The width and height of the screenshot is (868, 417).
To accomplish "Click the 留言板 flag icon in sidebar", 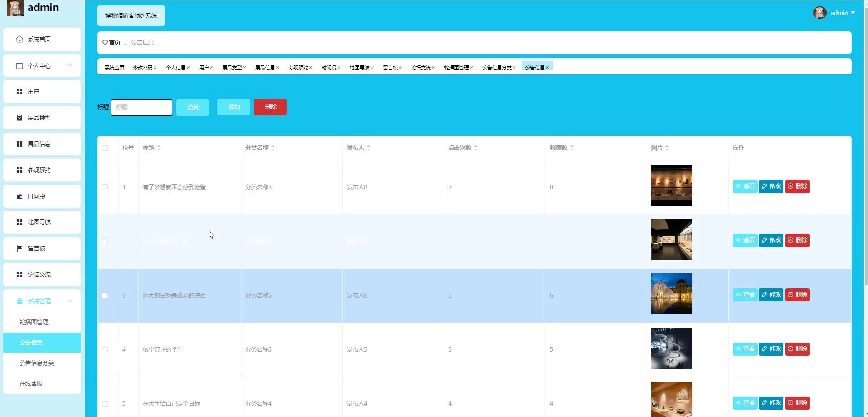I will (x=20, y=248).
